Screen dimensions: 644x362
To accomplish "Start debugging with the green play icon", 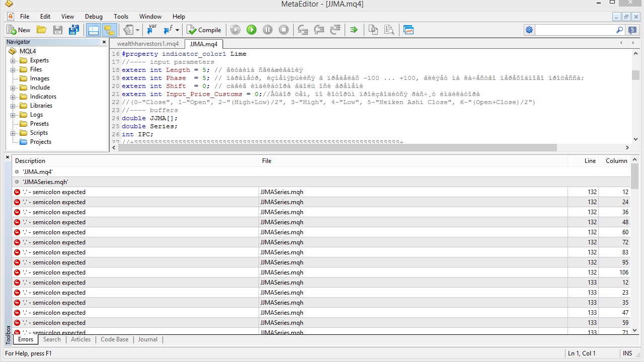I will 252,30.
